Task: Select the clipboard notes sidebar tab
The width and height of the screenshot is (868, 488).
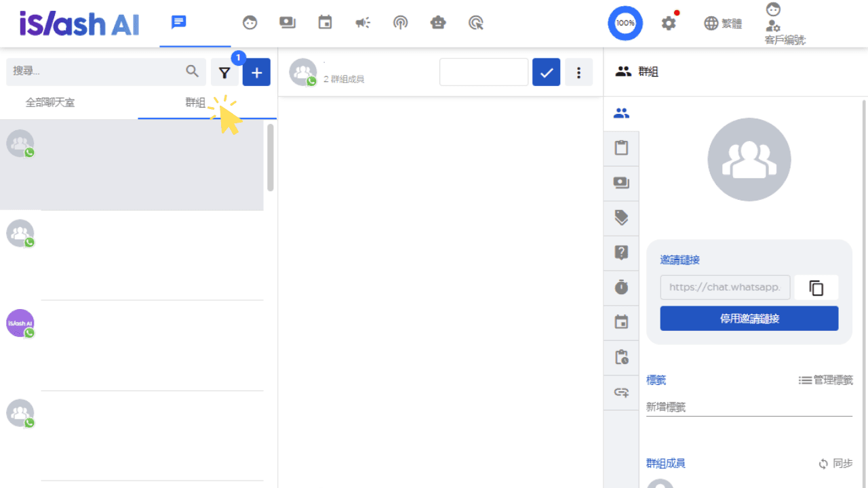Action: [x=621, y=148]
